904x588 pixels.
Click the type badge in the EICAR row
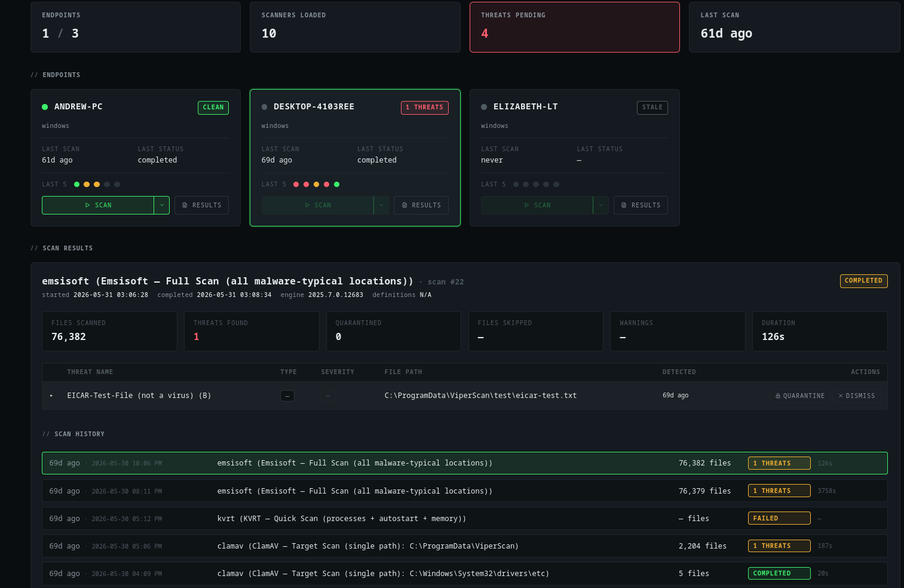pos(287,396)
